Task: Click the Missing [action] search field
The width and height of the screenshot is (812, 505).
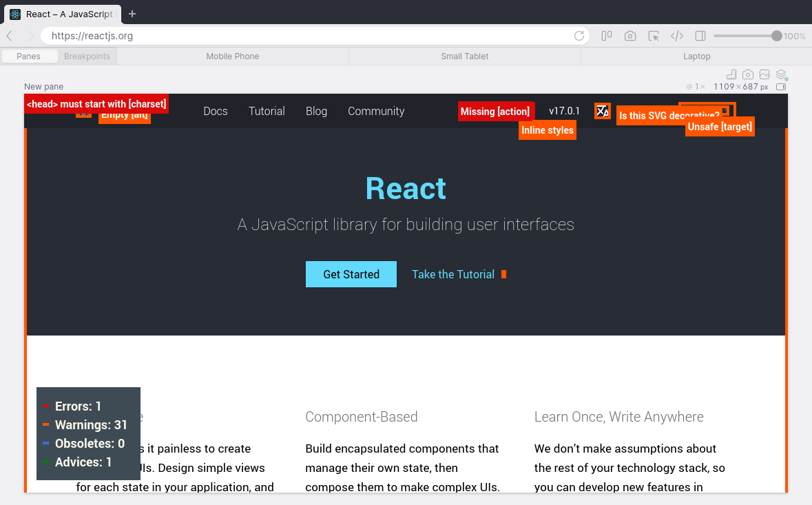Action: tap(496, 111)
